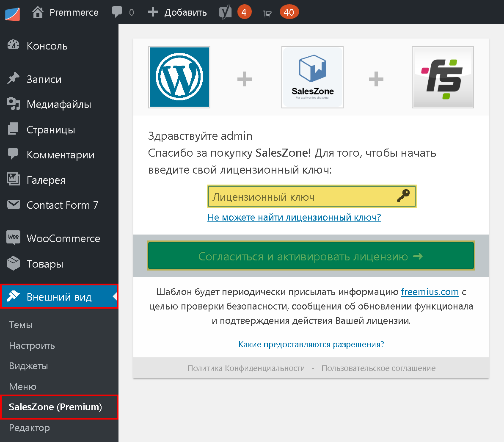Open the Меню submenu item
504x442 pixels.
coord(22,387)
